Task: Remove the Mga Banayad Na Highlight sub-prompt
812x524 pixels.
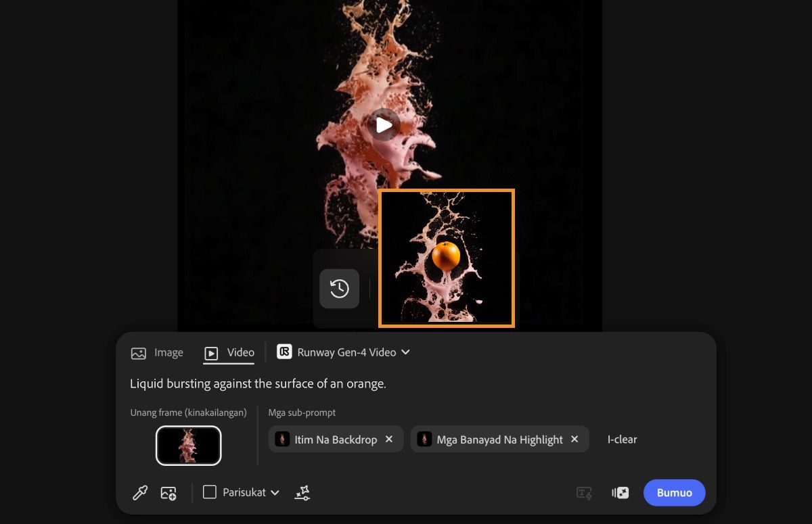Action: (x=574, y=439)
